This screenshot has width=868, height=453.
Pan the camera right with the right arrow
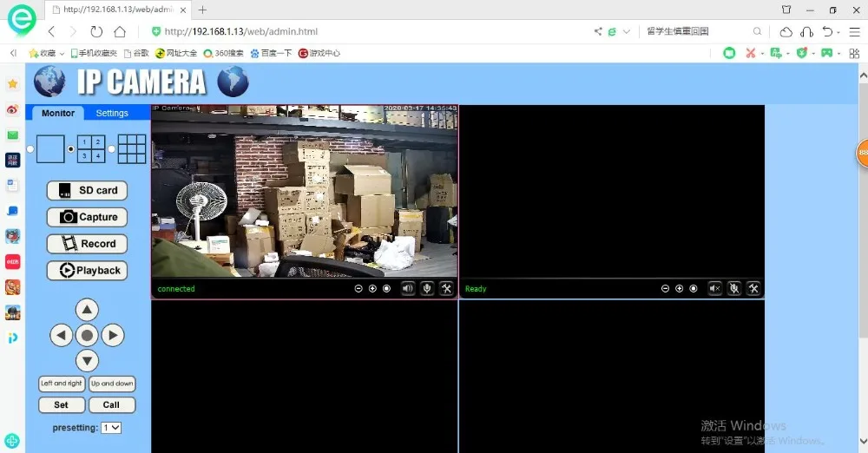[113, 335]
